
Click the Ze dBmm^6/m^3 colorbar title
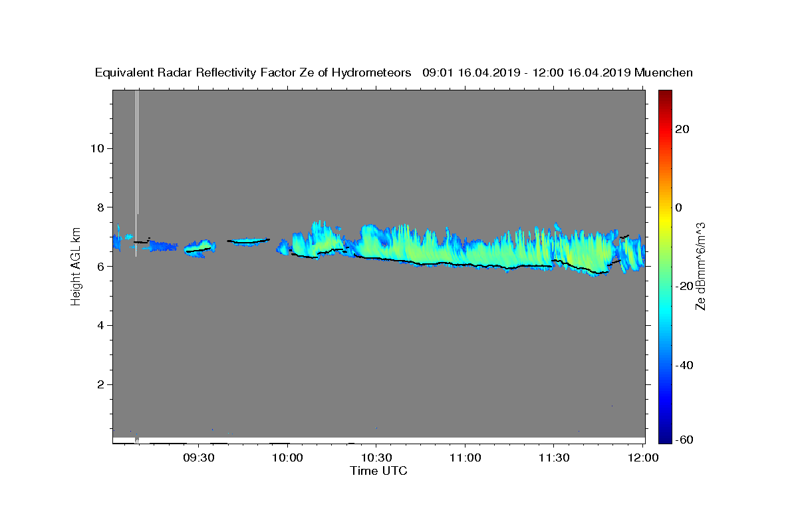tap(700, 266)
